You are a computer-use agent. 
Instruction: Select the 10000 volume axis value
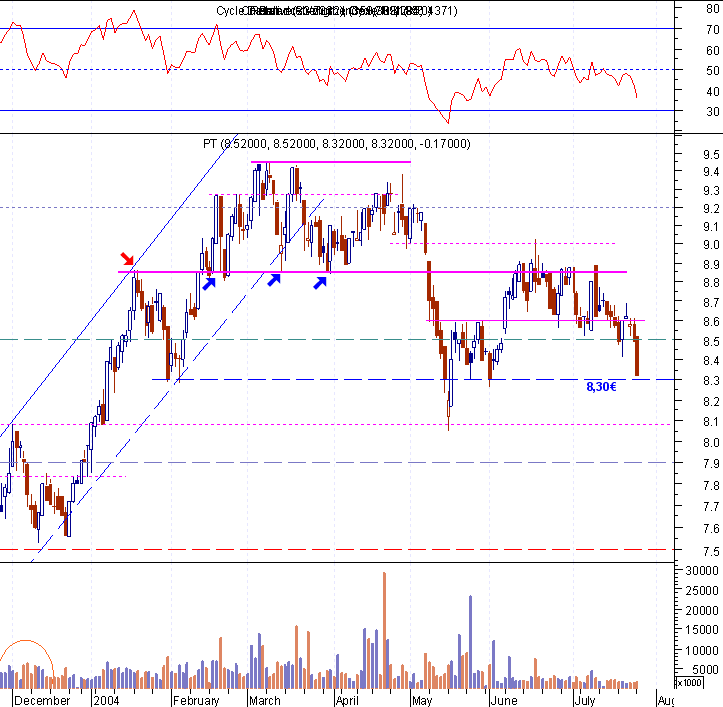coord(702,650)
